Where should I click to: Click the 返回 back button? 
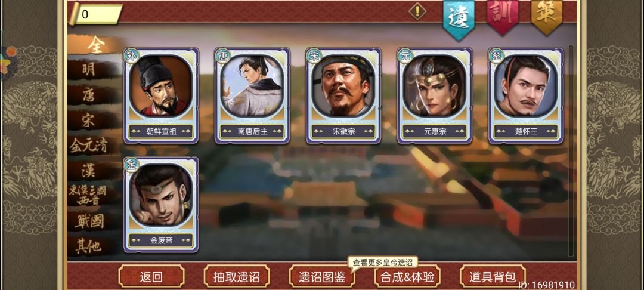[x=151, y=276]
